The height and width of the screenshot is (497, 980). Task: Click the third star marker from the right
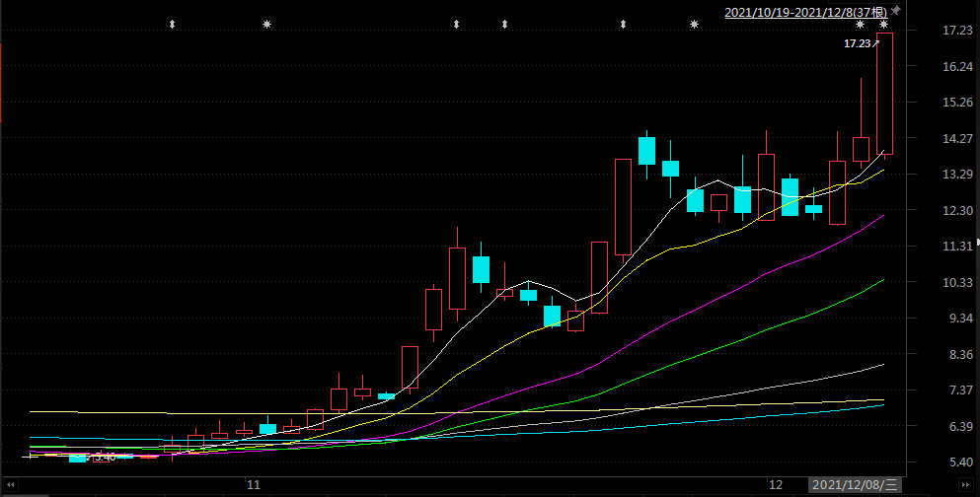[x=694, y=24]
